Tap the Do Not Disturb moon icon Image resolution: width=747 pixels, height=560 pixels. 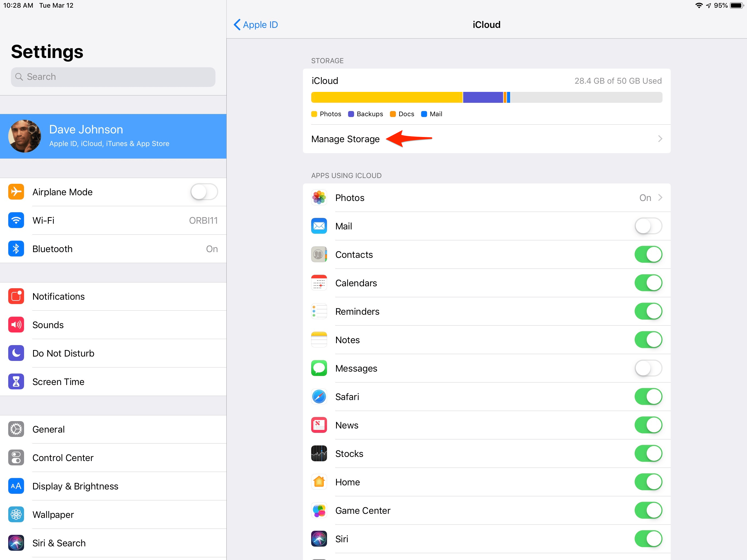pos(16,353)
